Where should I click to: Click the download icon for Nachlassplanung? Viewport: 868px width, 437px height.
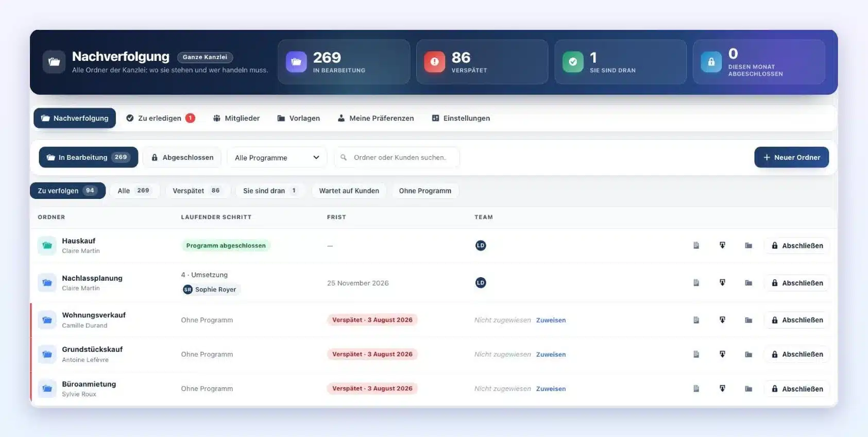point(722,282)
